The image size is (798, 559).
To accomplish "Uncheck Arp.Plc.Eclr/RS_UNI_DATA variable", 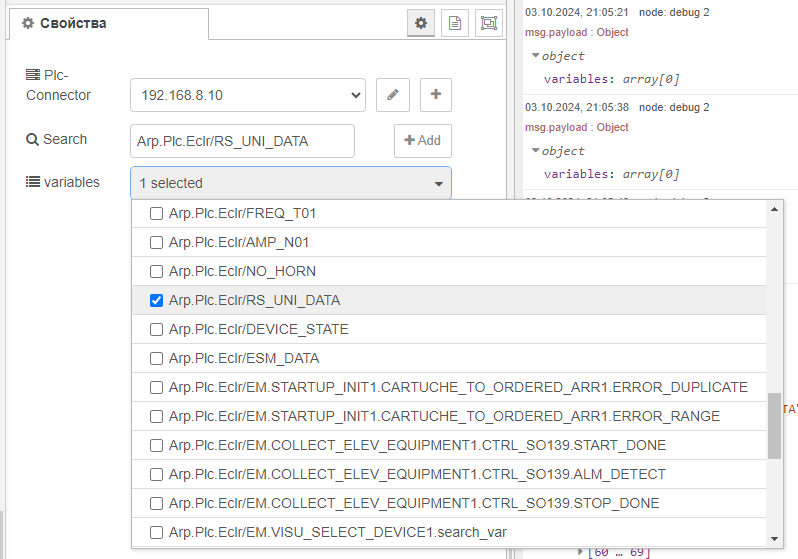I will [156, 300].
